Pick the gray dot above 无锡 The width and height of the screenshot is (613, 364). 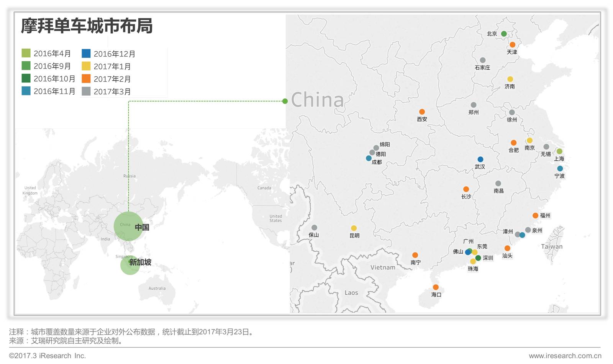tap(546, 147)
